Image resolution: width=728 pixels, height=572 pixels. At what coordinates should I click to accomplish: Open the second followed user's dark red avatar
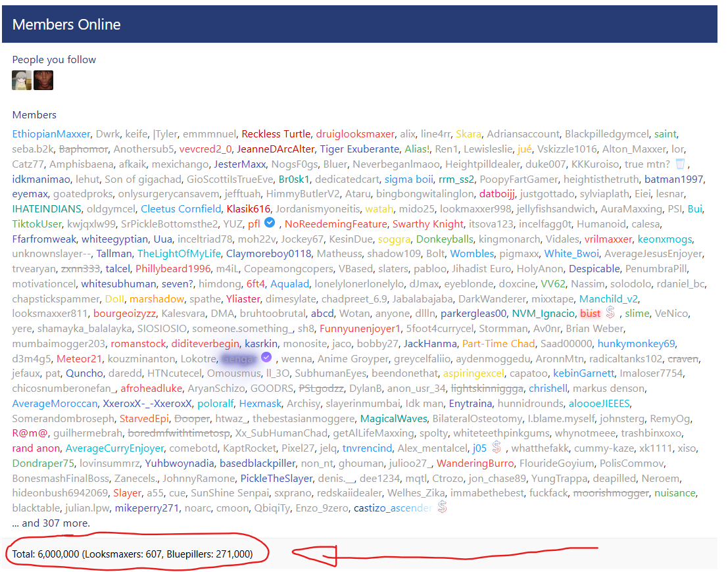43,80
